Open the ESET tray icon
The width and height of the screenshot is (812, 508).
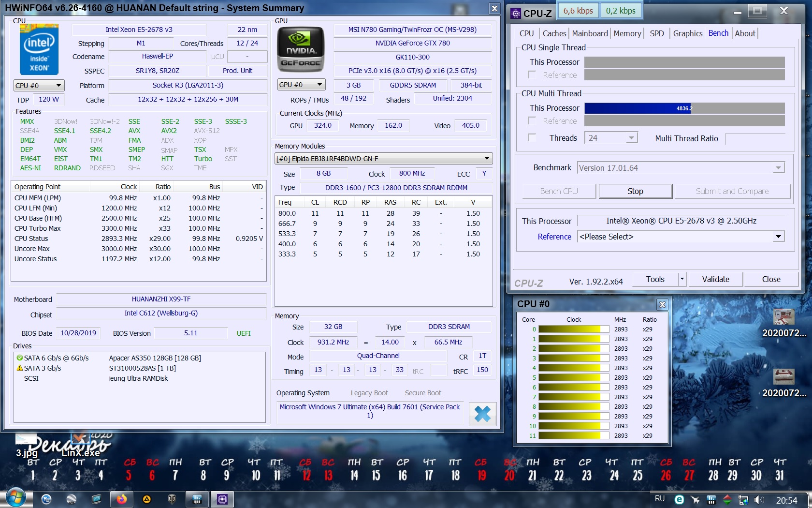pyautogui.click(x=679, y=500)
